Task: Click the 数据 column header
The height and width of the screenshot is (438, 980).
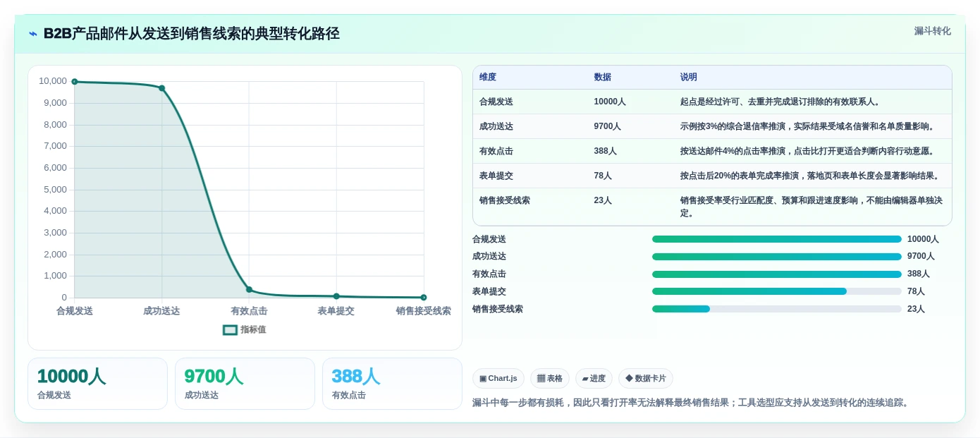Action: tap(603, 77)
